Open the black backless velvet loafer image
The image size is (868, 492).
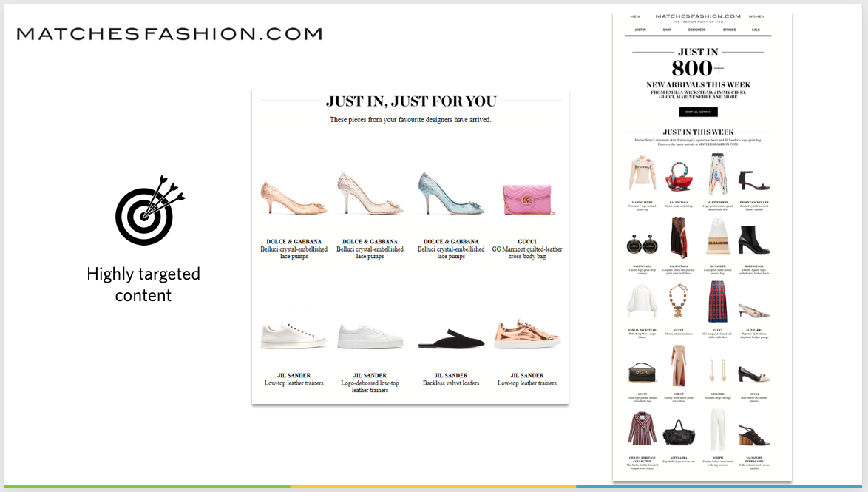450,339
